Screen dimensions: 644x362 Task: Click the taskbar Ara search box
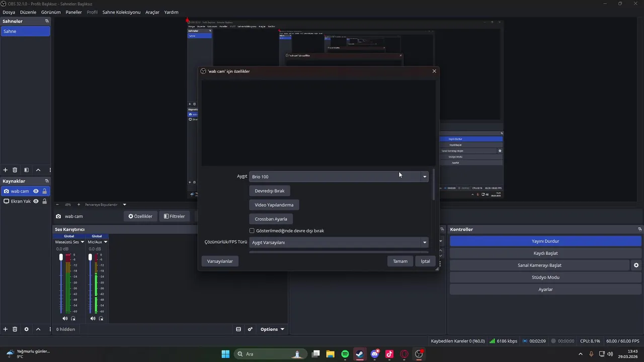[x=270, y=354]
